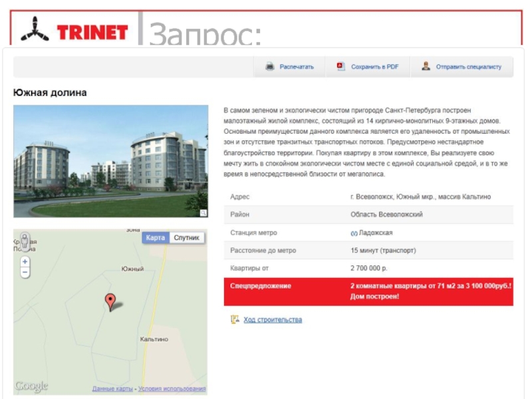Click the Сохранить в PDF button
Image resolution: width=532 pixels, height=399 pixels.
(x=368, y=67)
